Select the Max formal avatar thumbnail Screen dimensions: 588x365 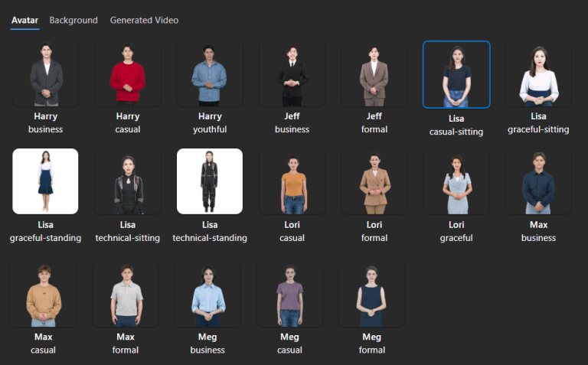click(x=126, y=294)
